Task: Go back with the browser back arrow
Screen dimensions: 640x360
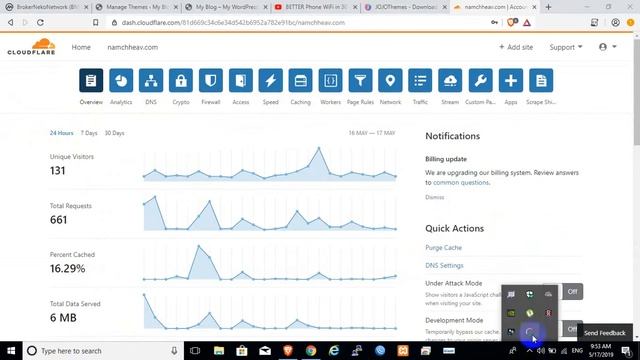Action: coord(11,22)
